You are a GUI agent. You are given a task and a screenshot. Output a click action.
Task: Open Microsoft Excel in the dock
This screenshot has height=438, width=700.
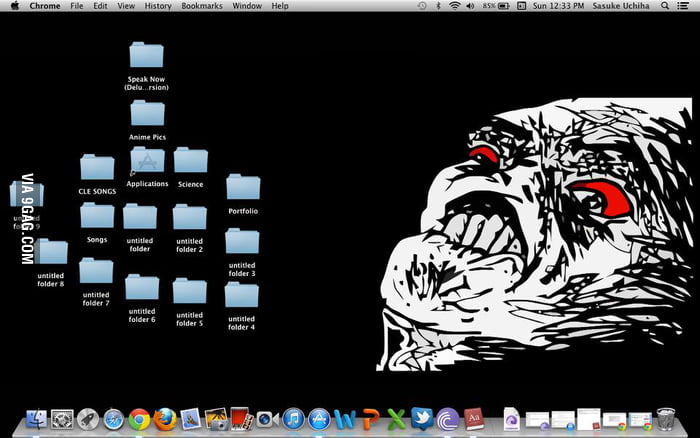point(396,420)
